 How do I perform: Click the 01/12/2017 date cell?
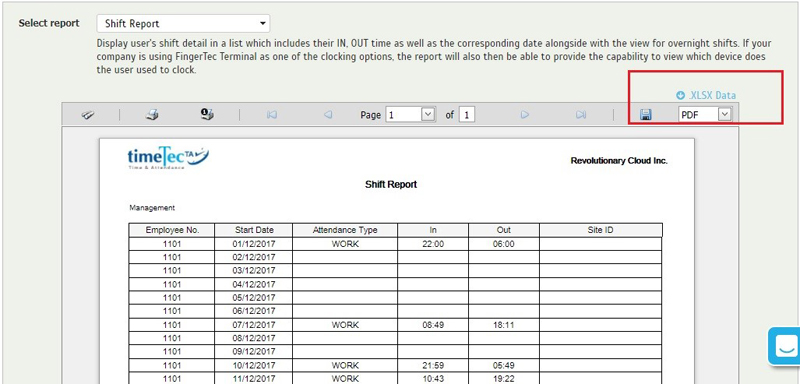click(254, 244)
